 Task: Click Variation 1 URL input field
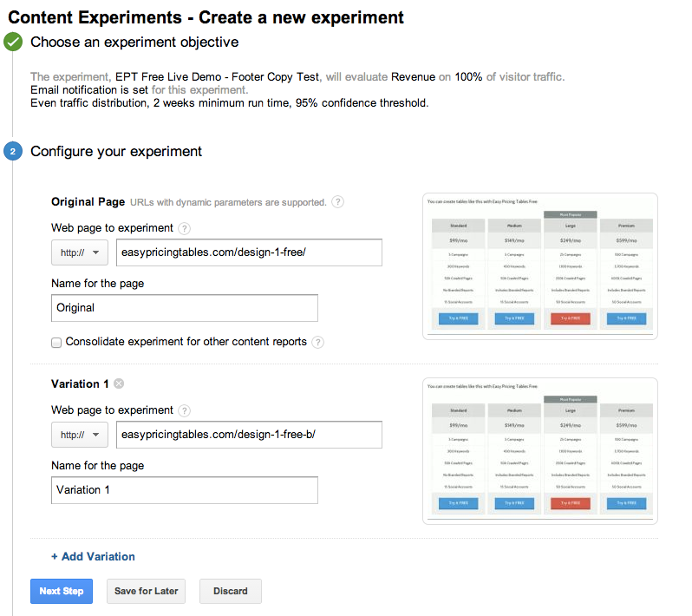[249, 435]
